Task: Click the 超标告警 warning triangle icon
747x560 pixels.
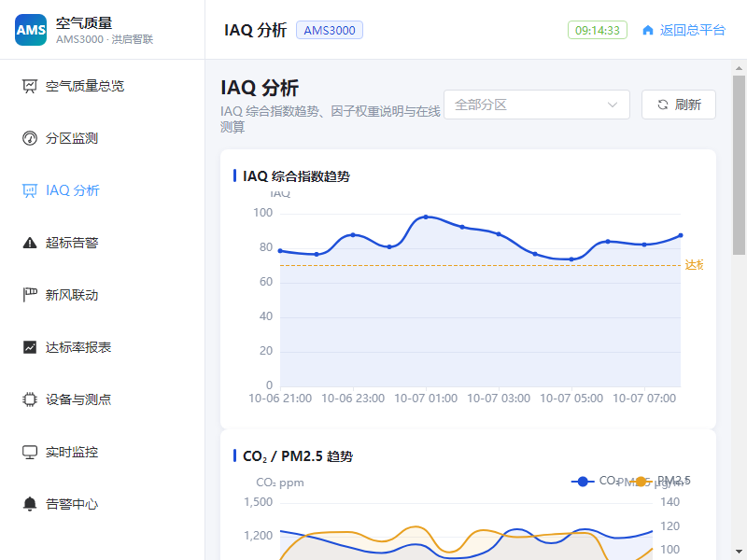Action: [x=30, y=243]
